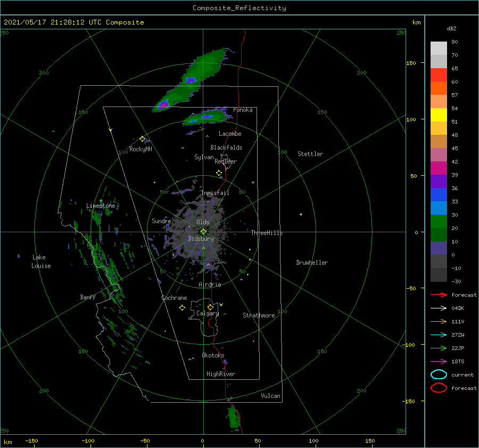Select the yellow diamond marker below RedDeer

click(219, 173)
